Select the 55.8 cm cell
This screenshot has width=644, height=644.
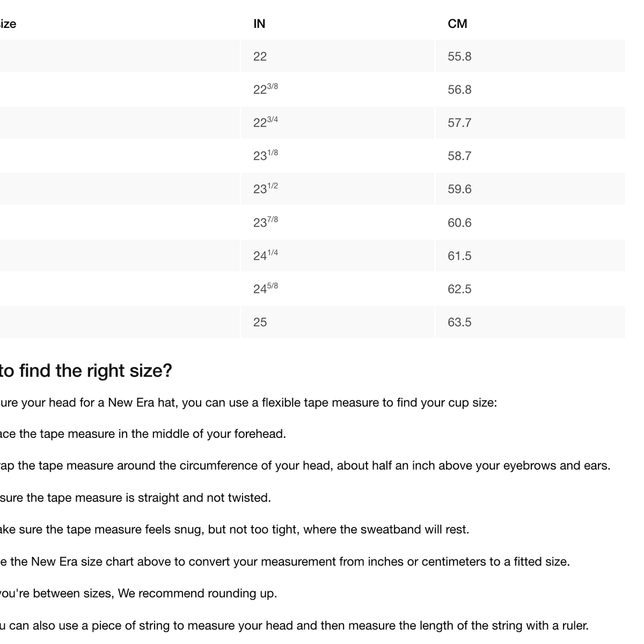click(530, 56)
